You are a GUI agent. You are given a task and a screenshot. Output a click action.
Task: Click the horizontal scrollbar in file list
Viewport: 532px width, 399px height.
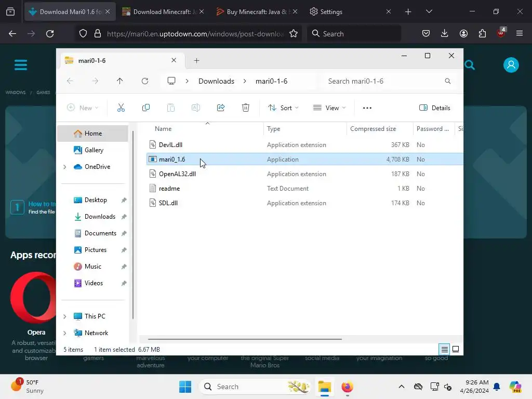pos(245,339)
